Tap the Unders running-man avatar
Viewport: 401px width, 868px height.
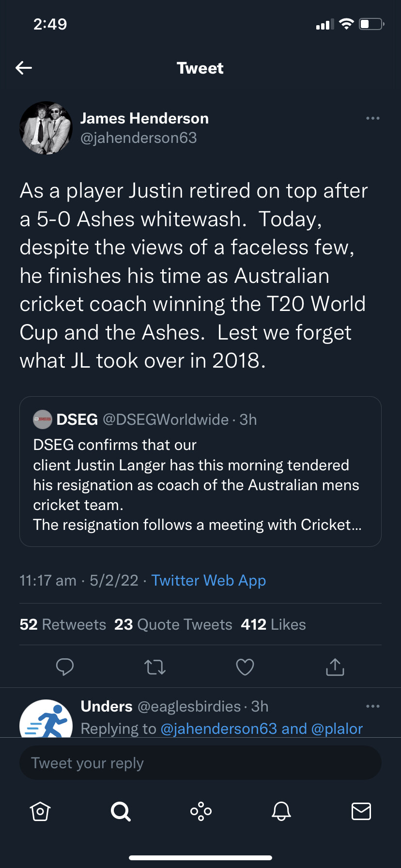46,719
